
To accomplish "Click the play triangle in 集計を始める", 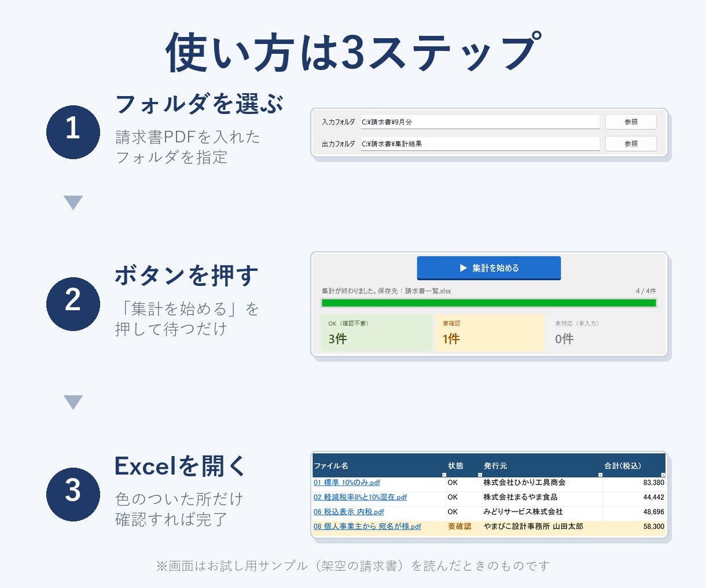I will point(463,268).
